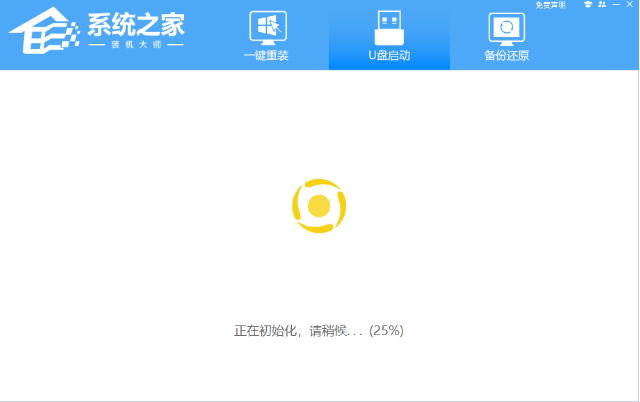
Task: Click the (25%) progress percentage
Action: coord(386,330)
